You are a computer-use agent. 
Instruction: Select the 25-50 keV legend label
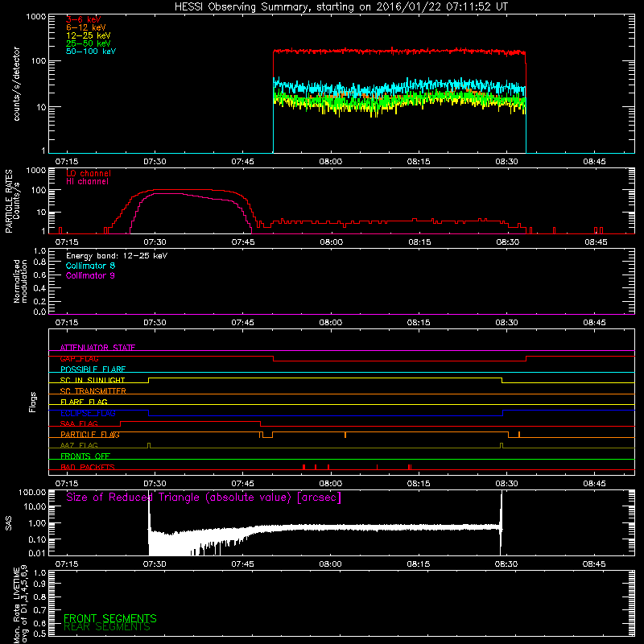pyautogui.click(x=89, y=43)
